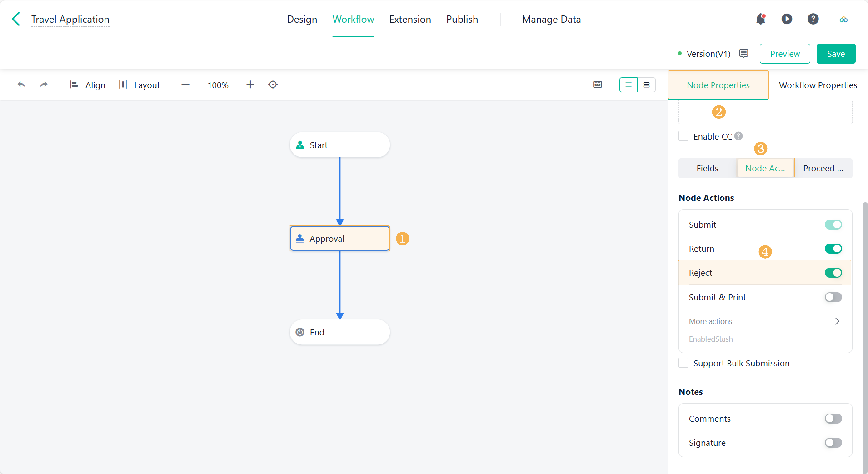This screenshot has width=868, height=474.
Task: Select the Approval node
Action: [x=340, y=238]
